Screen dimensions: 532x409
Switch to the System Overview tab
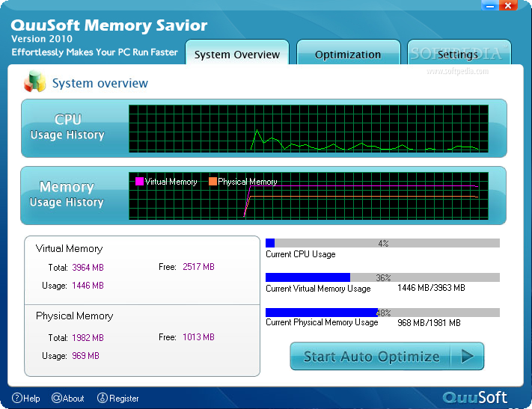tap(237, 52)
